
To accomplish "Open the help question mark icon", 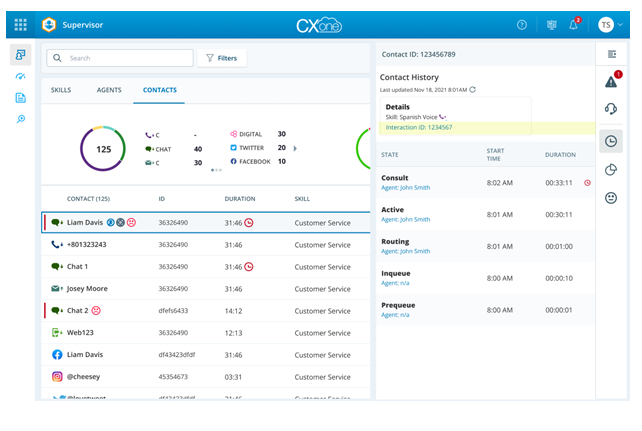I will 522,25.
